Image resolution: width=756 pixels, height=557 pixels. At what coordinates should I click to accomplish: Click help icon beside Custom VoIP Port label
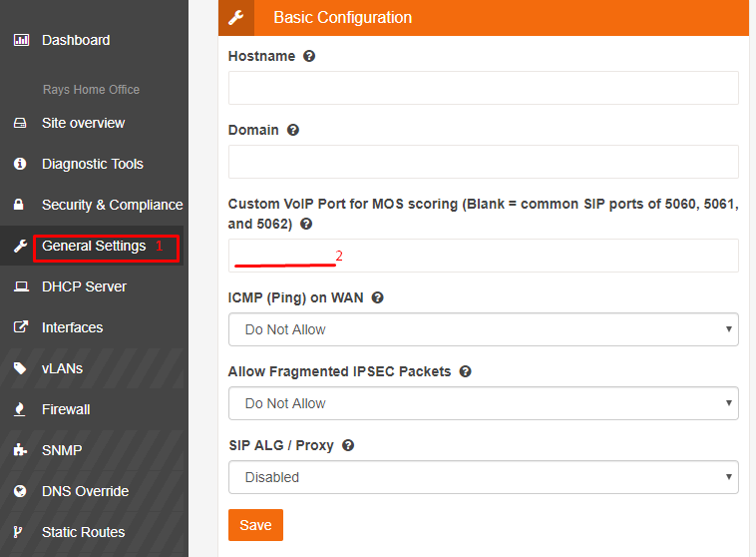click(x=306, y=224)
